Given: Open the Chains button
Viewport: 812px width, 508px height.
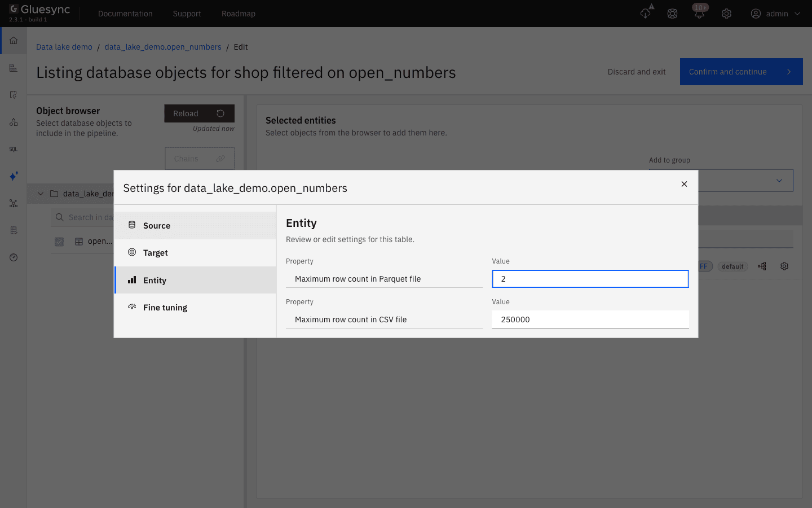Looking at the screenshot, I should coord(199,159).
